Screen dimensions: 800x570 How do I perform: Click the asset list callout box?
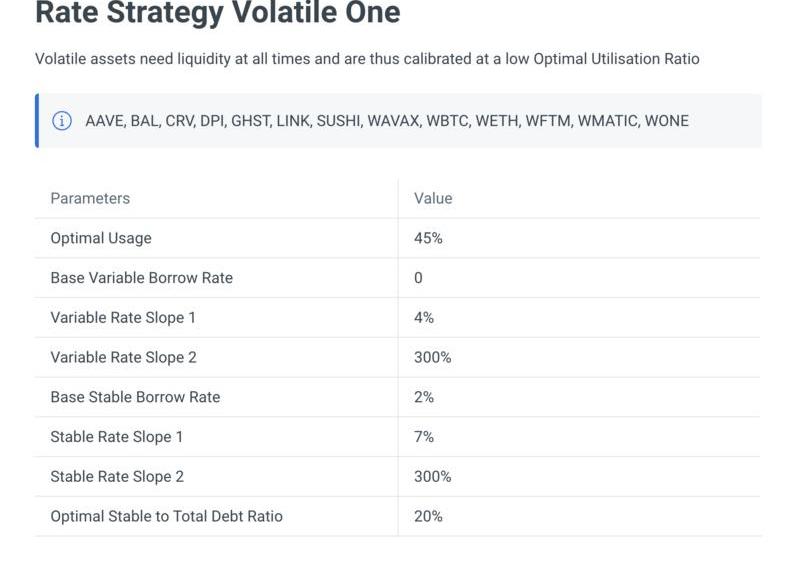(398, 121)
